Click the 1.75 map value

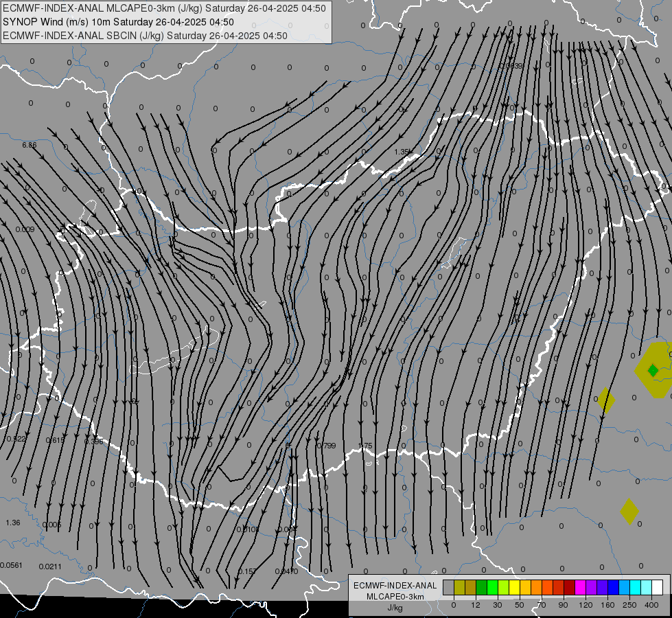[x=365, y=446]
